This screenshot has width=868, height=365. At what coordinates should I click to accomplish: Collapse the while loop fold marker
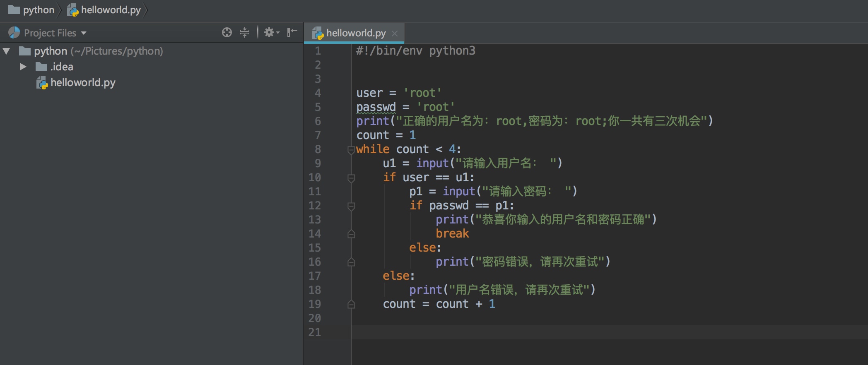click(x=351, y=149)
